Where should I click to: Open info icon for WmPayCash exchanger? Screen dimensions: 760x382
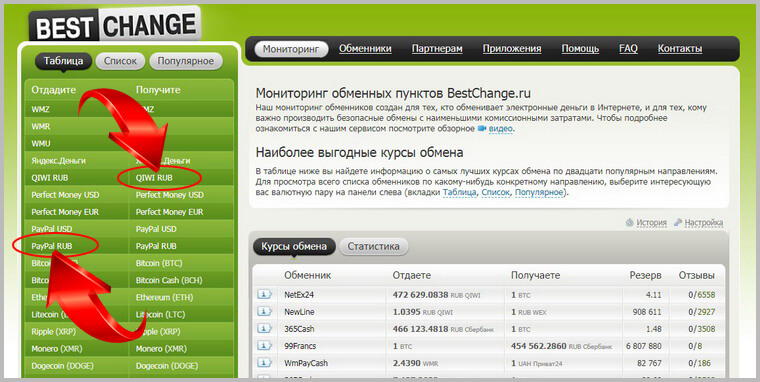click(x=264, y=363)
